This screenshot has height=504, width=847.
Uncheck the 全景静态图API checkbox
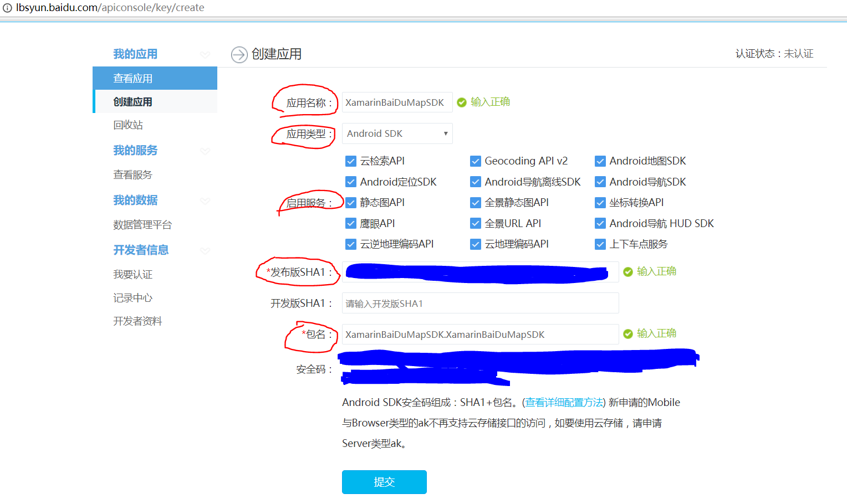tap(476, 203)
